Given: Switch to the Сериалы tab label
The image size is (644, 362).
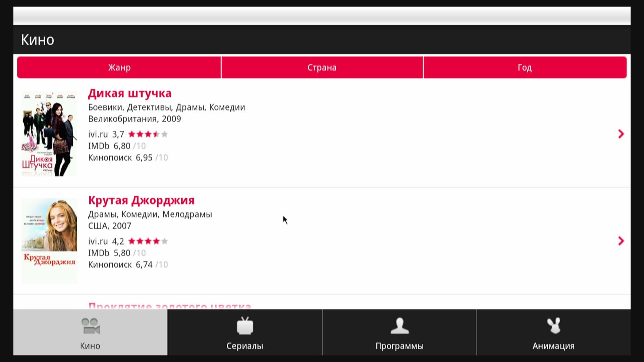Looking at the screenshot, I should pos(245,346).
